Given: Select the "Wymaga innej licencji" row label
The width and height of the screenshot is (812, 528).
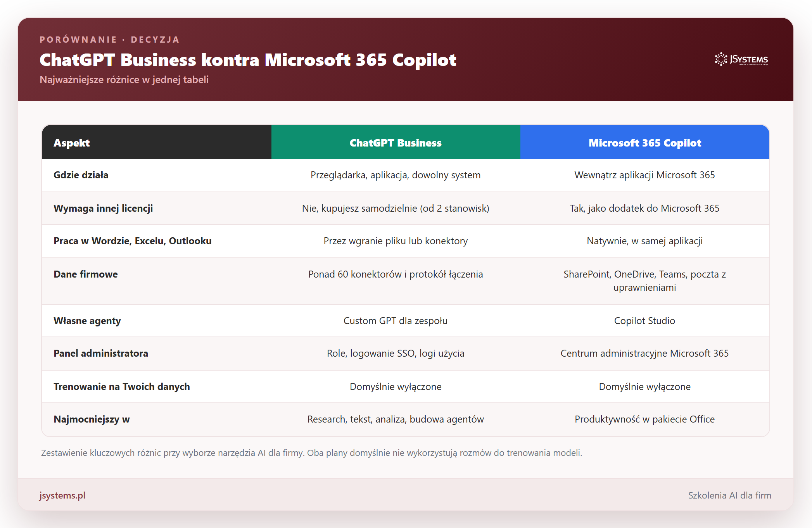Looking at the screenshot, I should [103, 209].
